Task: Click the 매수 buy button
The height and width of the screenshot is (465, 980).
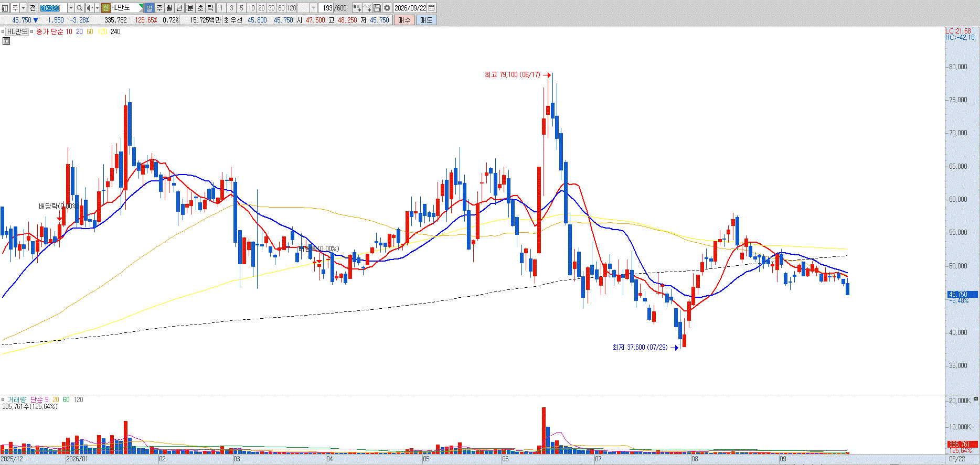Action: coord(404,20)
